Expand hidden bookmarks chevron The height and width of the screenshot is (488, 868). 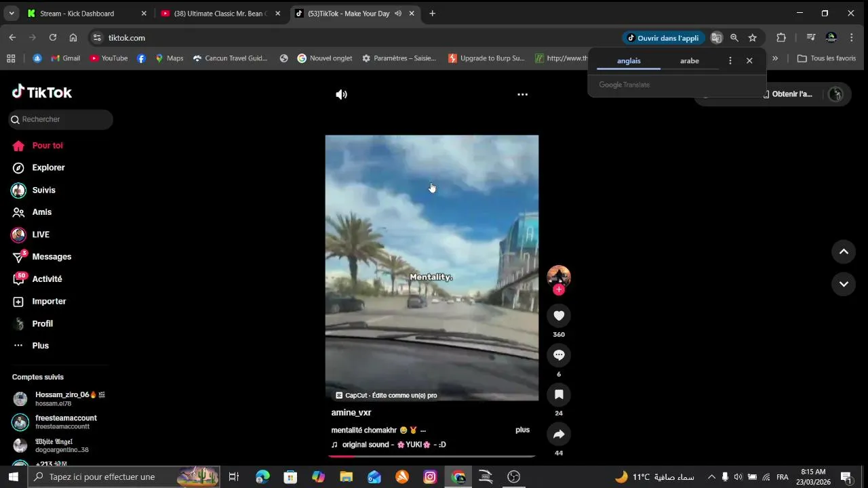click(775, 58)
